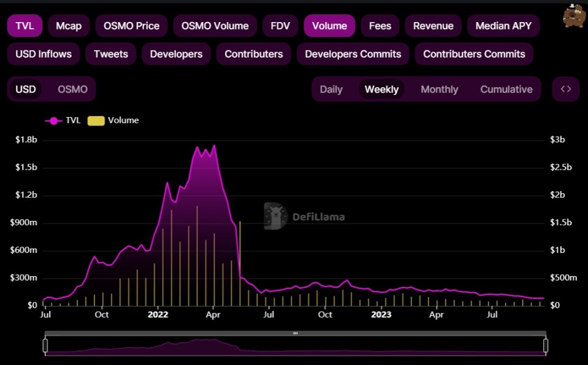View the Median APY tab
The image size is (588, 365).
click(x=503, y=26)
